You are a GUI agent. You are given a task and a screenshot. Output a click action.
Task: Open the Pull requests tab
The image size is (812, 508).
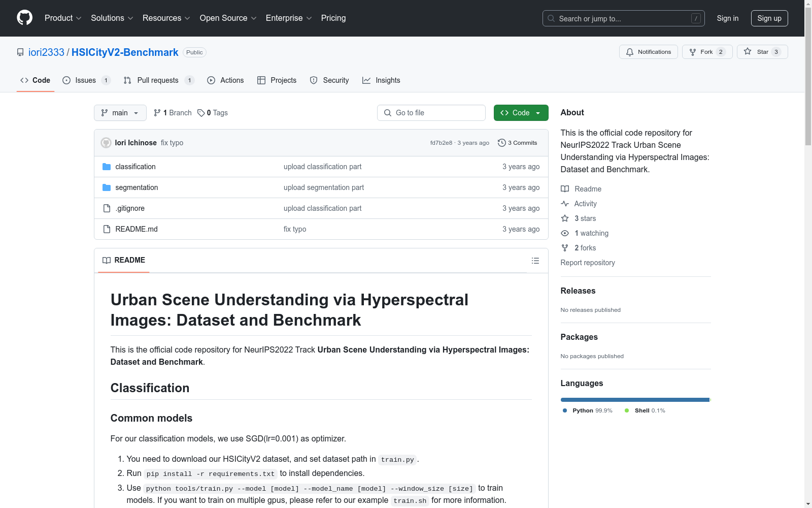pyautogui.click(x=159, y=80)
